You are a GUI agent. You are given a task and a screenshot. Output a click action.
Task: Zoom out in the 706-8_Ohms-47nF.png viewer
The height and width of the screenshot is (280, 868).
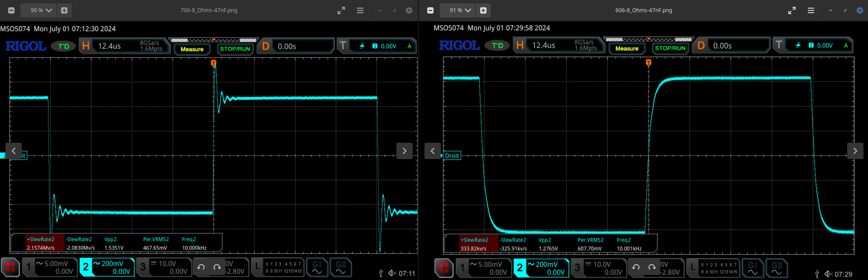tap(11, 10)
